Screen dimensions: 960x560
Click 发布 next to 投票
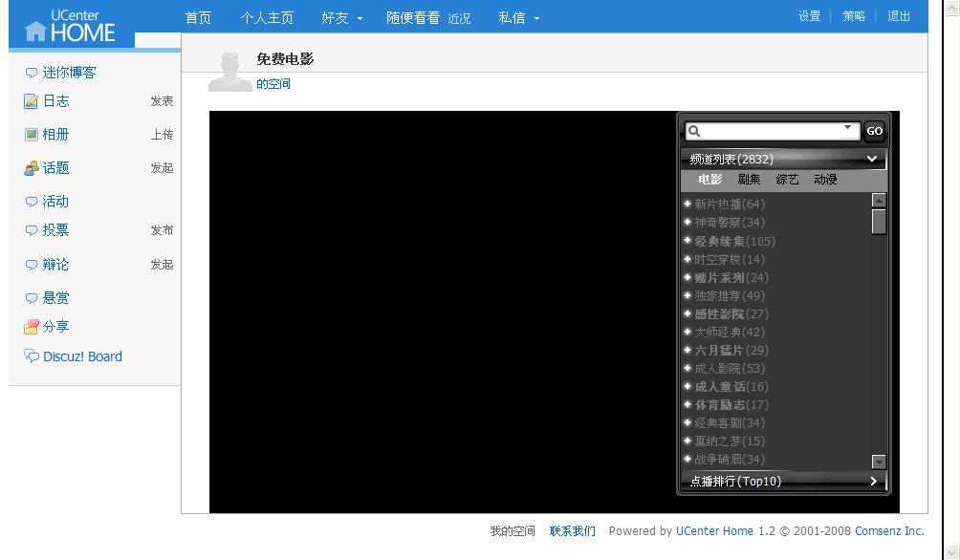(163, 230)
